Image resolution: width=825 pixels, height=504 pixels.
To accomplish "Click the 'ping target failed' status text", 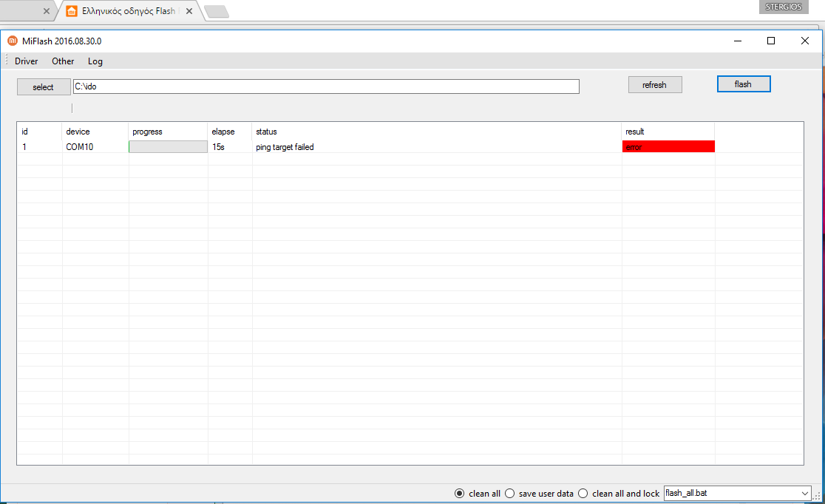I will pos(285,147).
